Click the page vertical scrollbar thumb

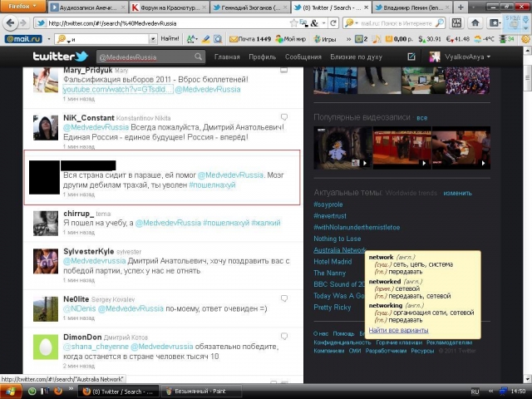528,78
